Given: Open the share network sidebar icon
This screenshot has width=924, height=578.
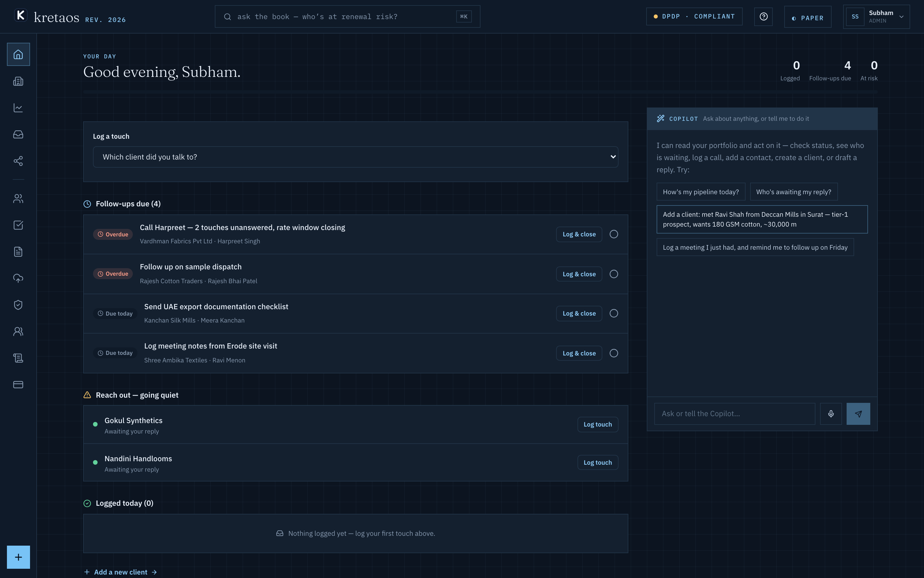Looking at the screenshot, I should click(x=18, y=161).
